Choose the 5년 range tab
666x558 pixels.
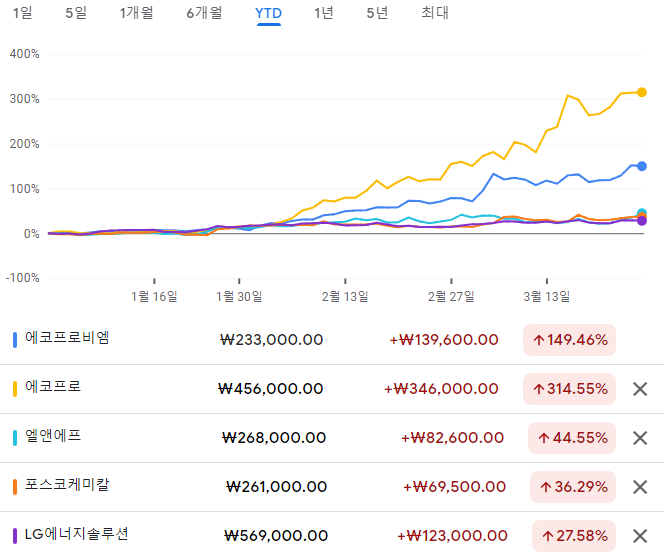tap(377, 13)
